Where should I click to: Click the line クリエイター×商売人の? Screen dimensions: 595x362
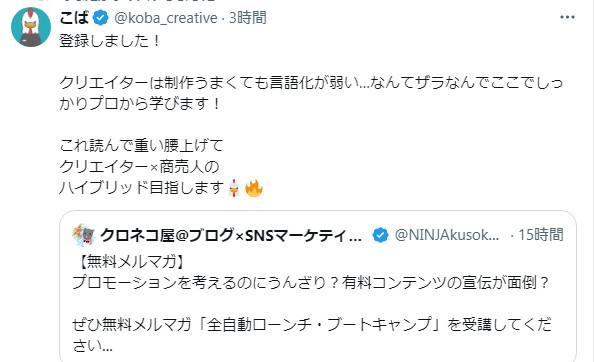(x=139, y=167)
